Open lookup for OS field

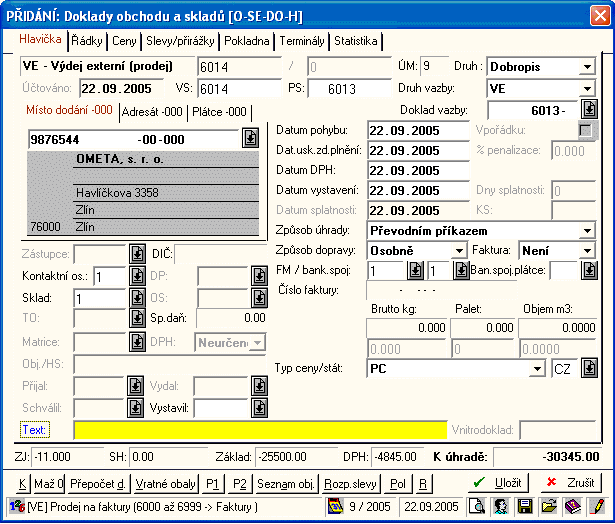click(x=259, y=298)
